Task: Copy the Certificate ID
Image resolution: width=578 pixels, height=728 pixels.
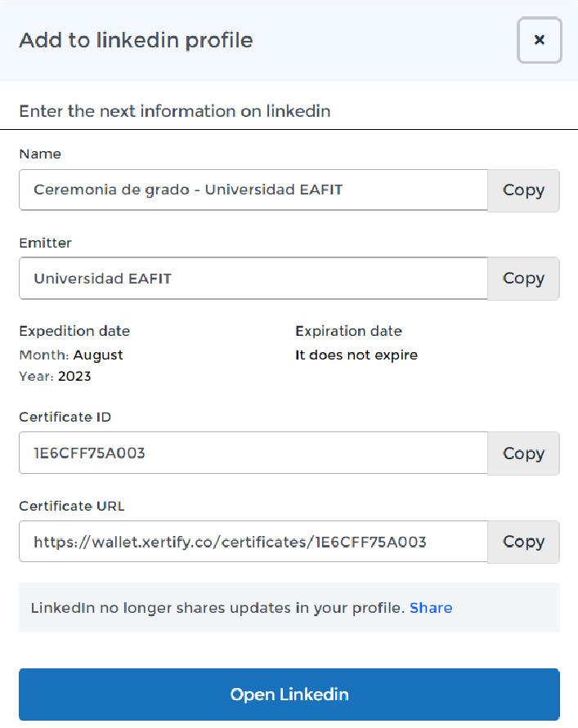Action: click(523, 453)
